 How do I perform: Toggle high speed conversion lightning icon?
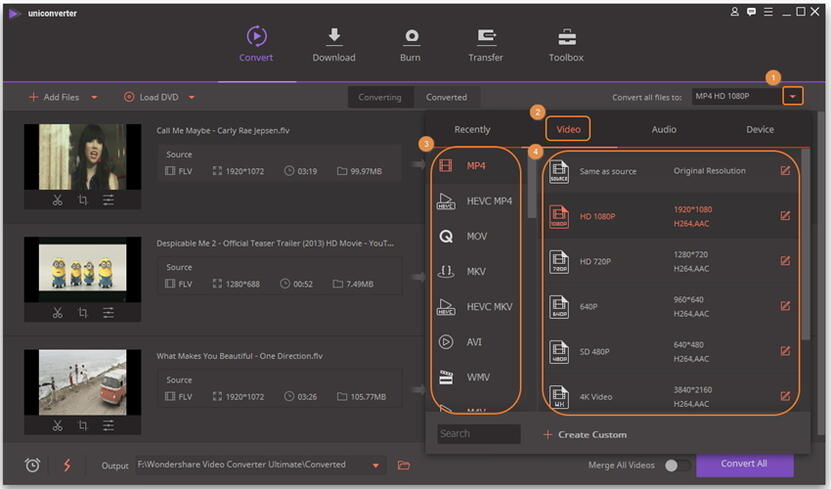tap(67, 465)
